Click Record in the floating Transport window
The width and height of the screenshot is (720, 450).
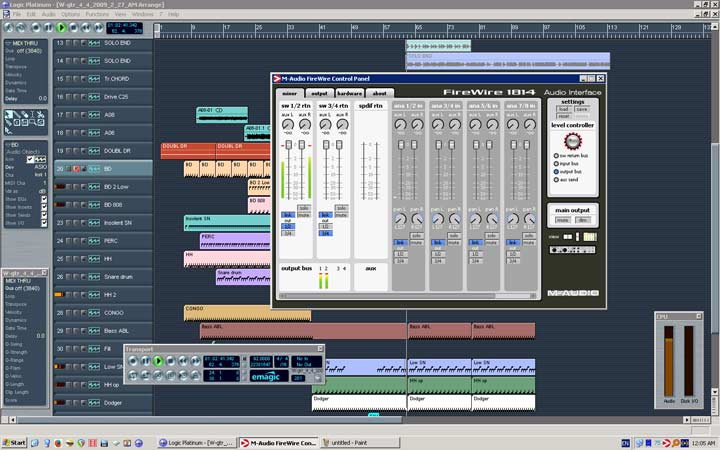click(x=133, y=361)
